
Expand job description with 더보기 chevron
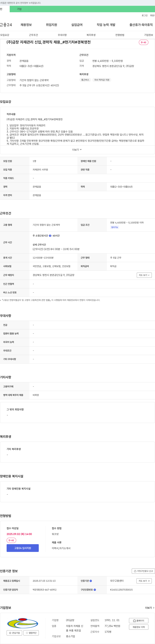click(x=77, y=150)
